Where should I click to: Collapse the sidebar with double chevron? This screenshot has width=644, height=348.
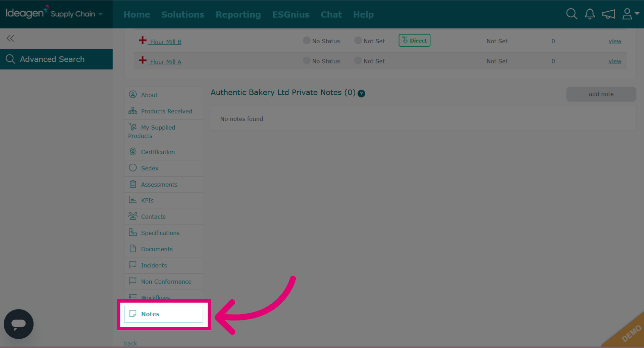tap(10, 38)
